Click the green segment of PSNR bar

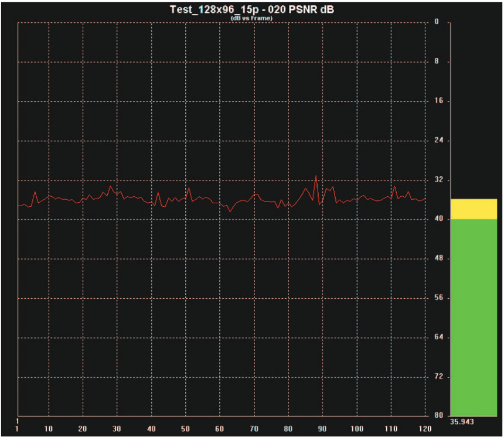coord(474,317)
